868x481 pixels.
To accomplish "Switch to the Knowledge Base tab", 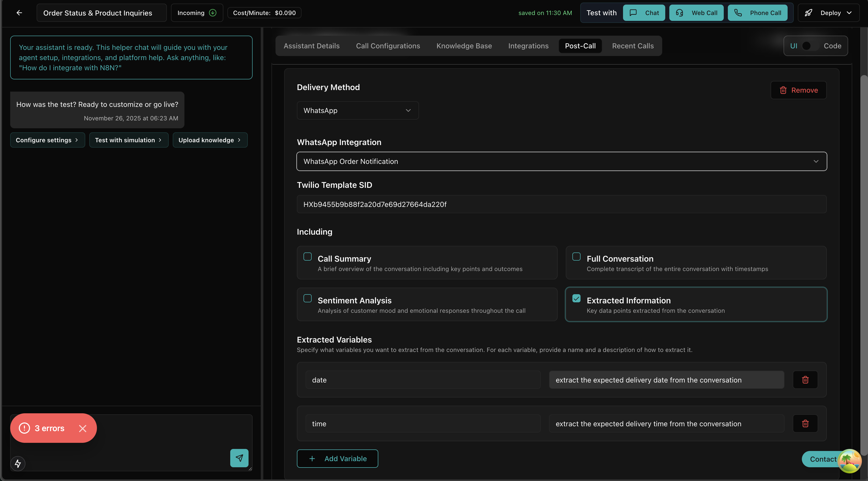I will pos(464,46).
